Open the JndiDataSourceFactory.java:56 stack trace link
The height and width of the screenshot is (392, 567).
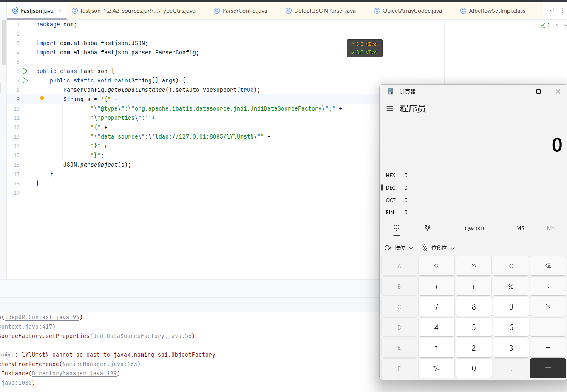pos(142,336)
